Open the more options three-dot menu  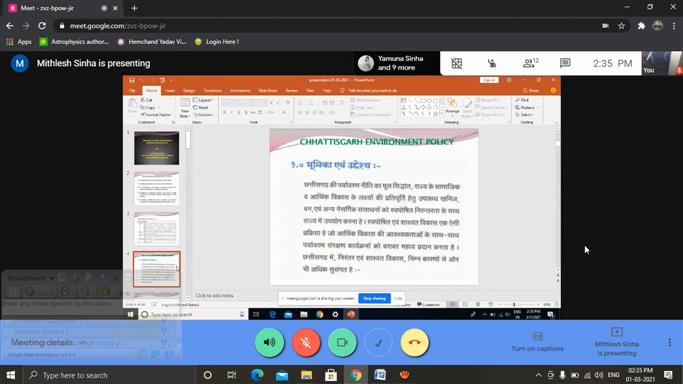click(669, 343)
